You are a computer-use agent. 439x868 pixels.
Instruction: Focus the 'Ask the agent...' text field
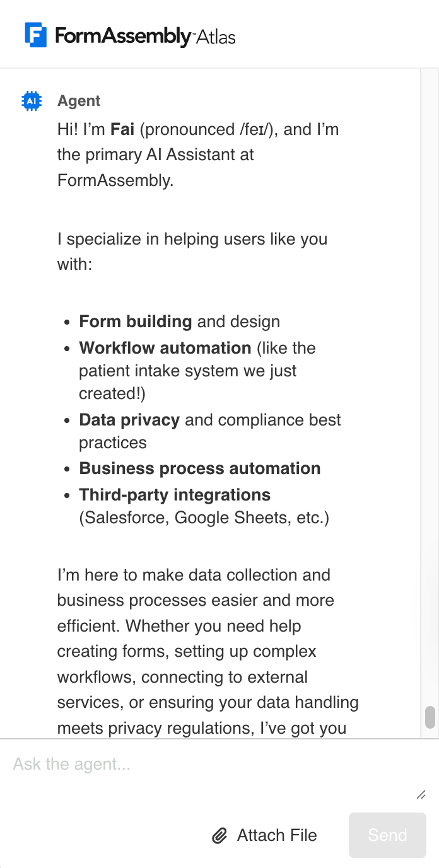click(x=208, y=765)
